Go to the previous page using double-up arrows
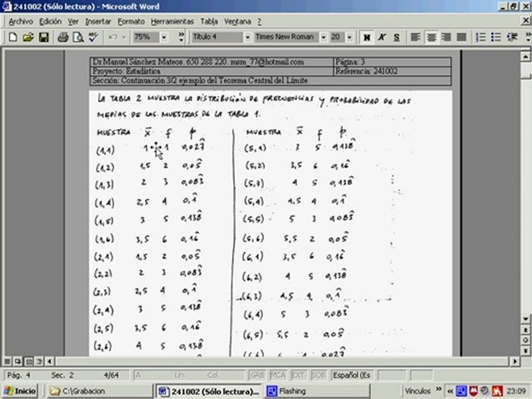The width and height of the screenshot is (532, 399). pos(525,330)
